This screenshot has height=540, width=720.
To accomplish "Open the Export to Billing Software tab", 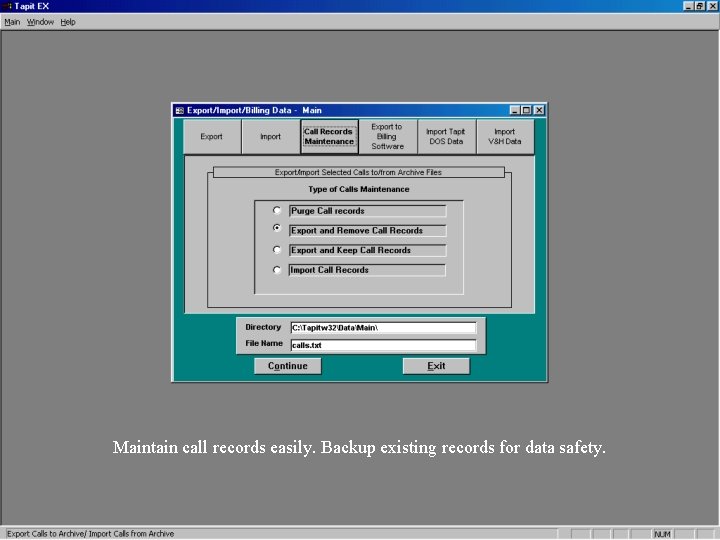I will coord(388,136).
